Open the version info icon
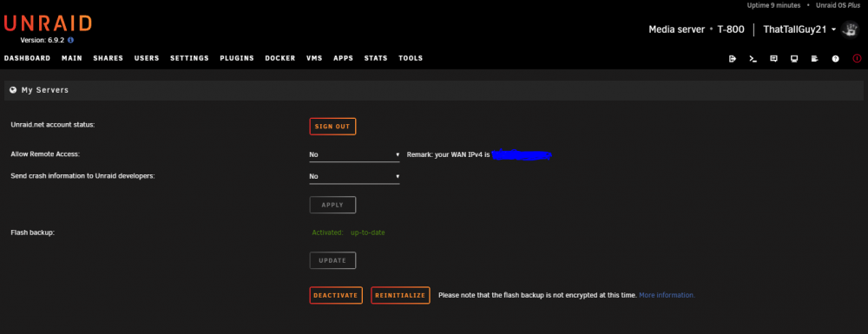868x334 pixels. 71,41
